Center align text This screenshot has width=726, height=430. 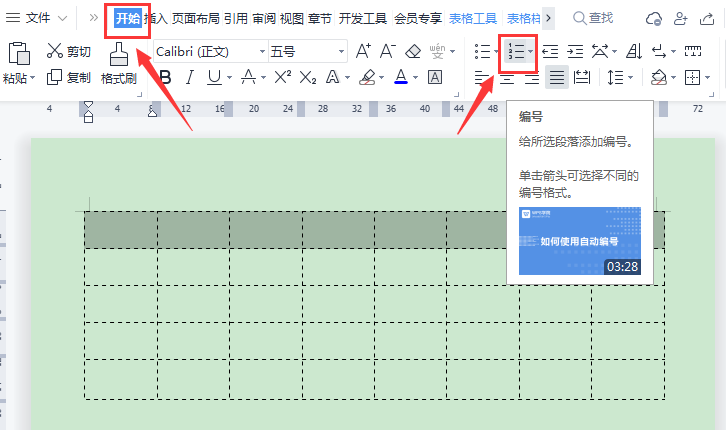(507, 77)
